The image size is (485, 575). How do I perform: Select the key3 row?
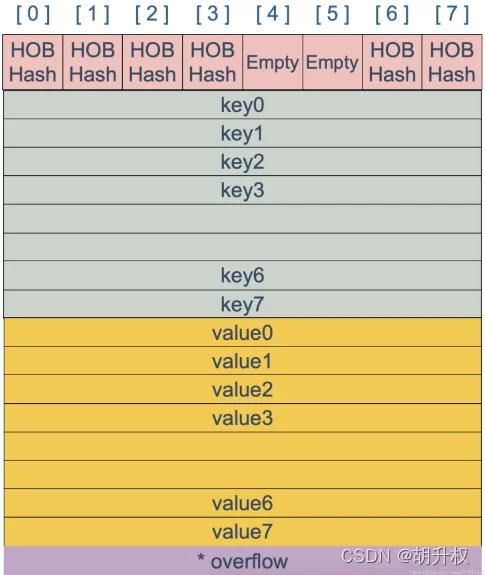pos(242,190)
